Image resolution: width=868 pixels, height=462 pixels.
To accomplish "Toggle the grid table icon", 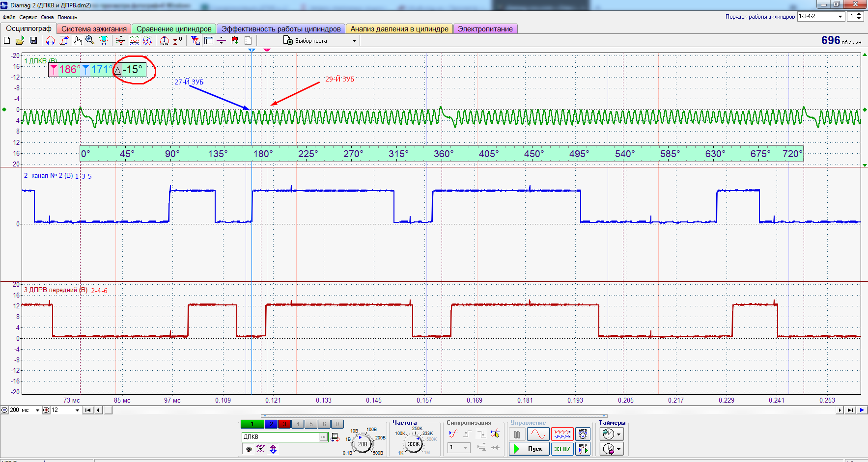I will click(209, 40).
